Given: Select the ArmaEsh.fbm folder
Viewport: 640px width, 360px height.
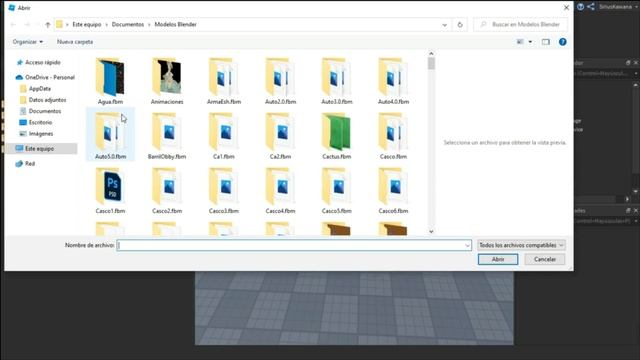Looking at the screenshot, I should [224, 81].
